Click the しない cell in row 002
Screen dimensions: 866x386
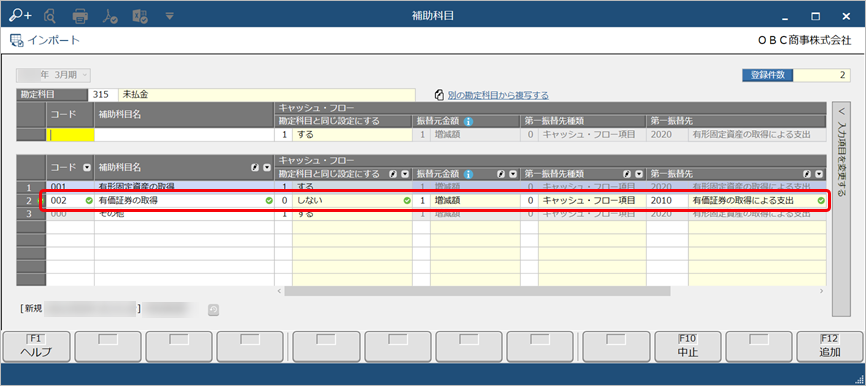pos(352,201)
